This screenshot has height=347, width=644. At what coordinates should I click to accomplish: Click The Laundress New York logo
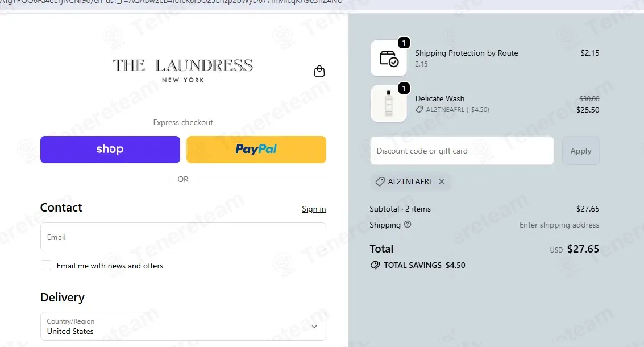[x=183, y=71]
